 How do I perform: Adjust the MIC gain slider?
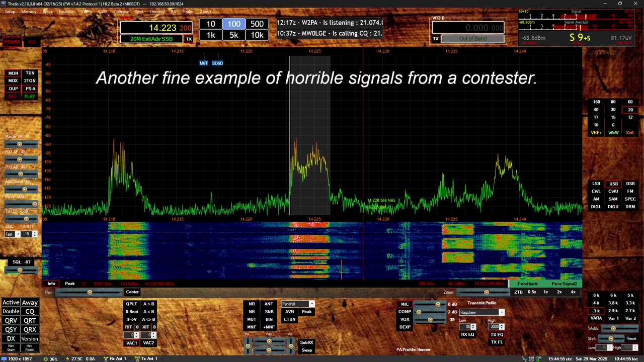[429, 304]
